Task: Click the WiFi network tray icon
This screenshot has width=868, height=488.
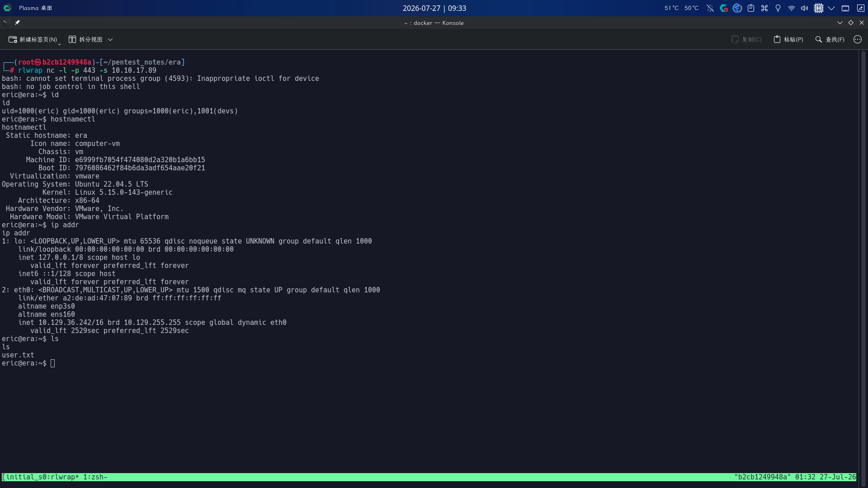Action: (792, 8)
